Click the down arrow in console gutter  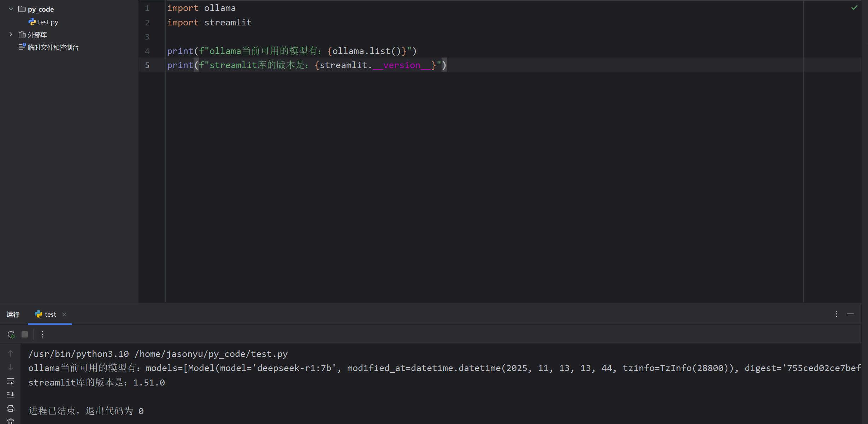pyautogui.click(x=11, y=368)
